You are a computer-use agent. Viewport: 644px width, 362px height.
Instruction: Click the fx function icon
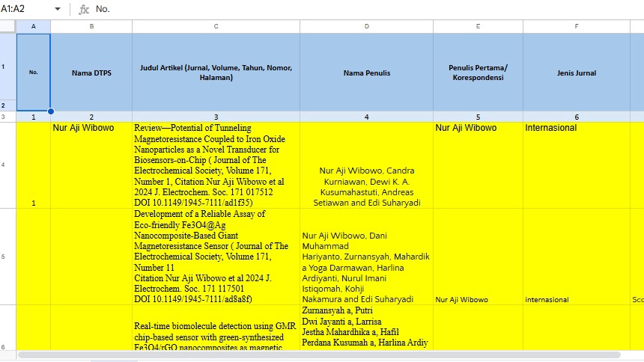[x=84, y=10]
